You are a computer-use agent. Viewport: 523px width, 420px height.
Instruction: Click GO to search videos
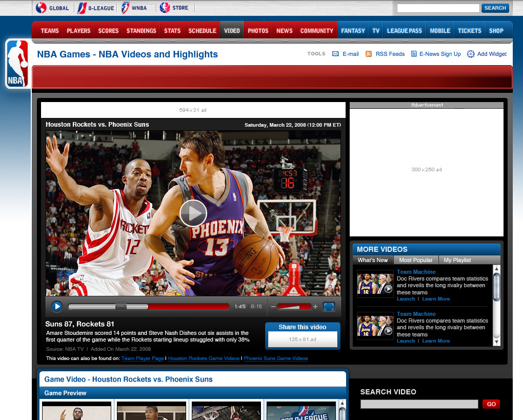coord(490,404)
